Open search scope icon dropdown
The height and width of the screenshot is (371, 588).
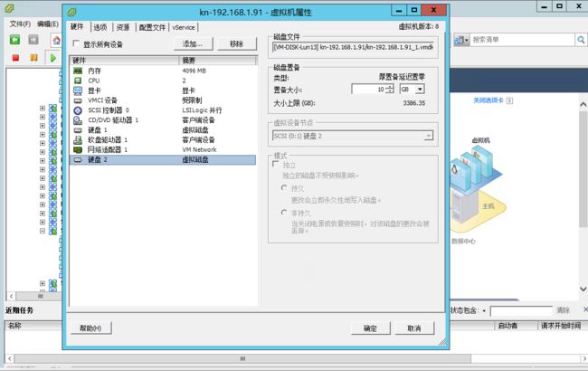click(x=461, y=40)
